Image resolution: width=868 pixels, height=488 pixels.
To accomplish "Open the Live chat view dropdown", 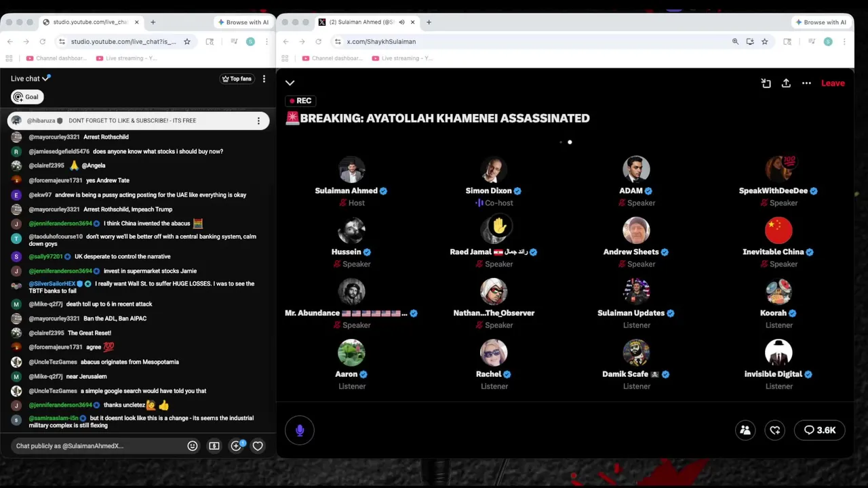I will click(30, 79).
